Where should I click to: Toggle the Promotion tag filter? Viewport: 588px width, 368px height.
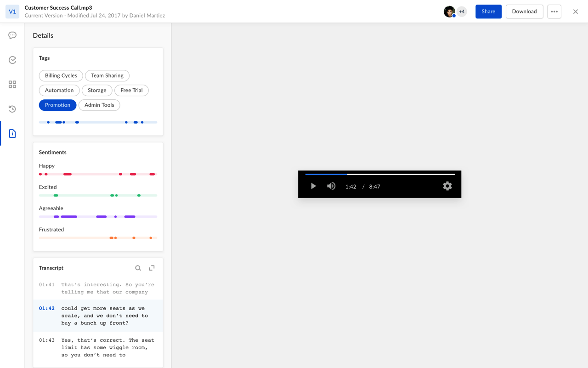57,105
